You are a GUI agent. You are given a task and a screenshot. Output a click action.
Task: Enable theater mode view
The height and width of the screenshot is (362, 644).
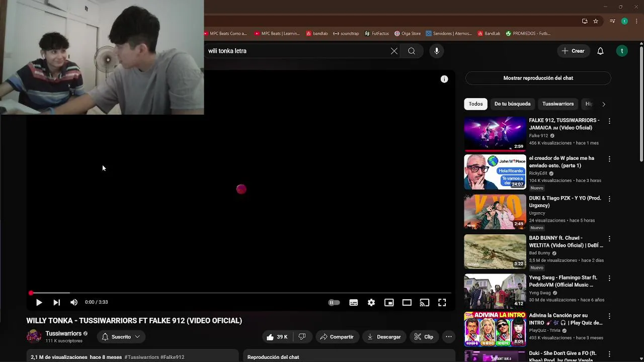407,302
